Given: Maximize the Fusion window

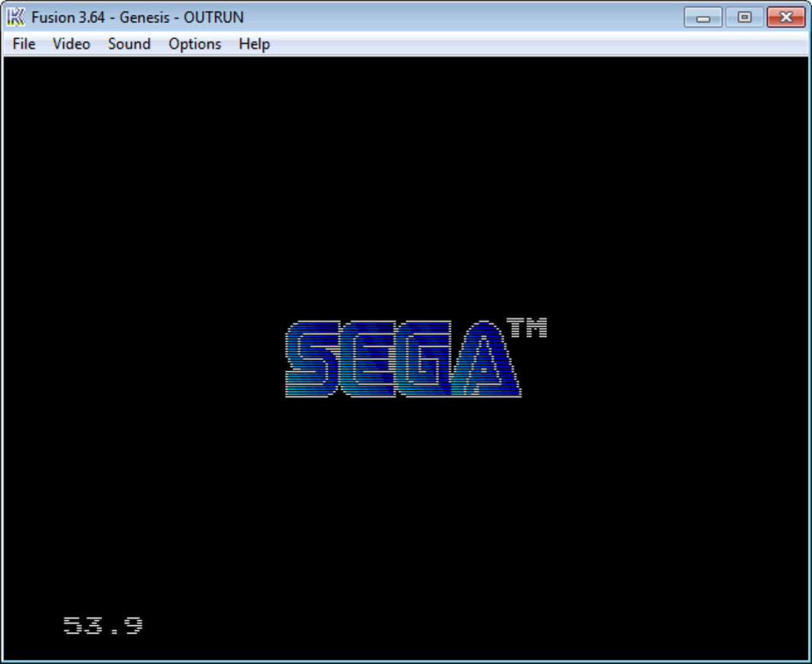Looking at the screenshot, I should pos(744,17).
